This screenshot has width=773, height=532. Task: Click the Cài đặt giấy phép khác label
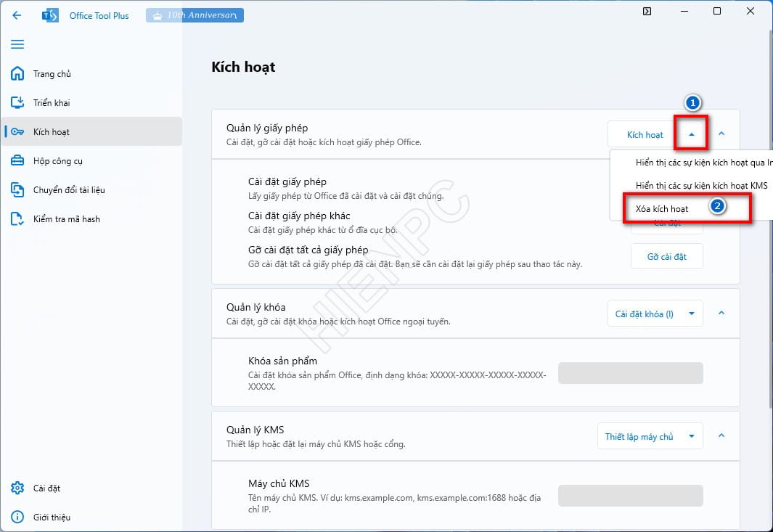pyautogui.click(x=299, y=216)
